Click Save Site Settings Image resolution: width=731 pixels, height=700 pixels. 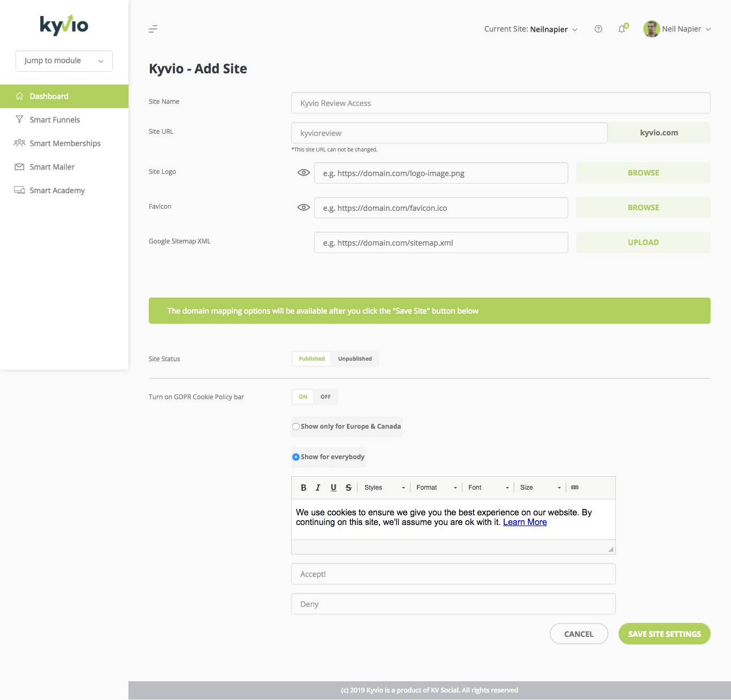click(664, 634)
